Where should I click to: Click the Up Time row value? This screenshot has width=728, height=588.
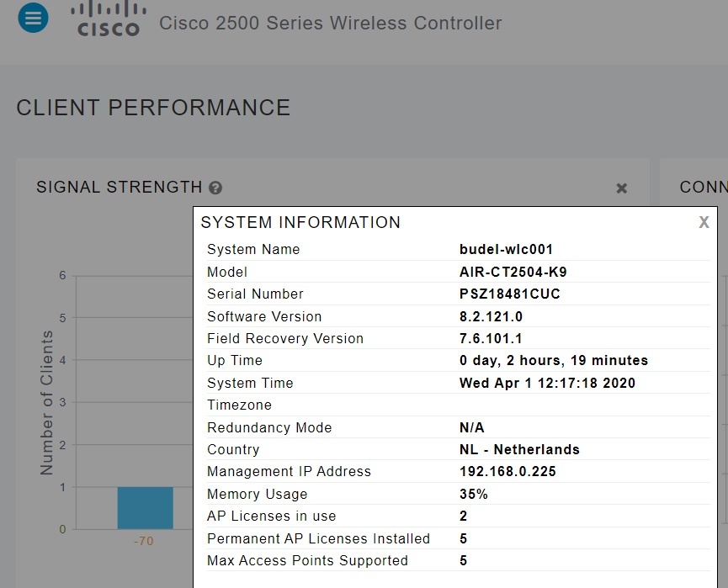[553, 360]
